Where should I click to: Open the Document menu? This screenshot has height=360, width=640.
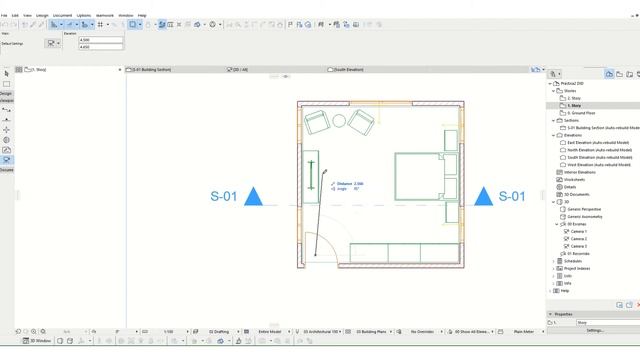[x=62, y=16]
